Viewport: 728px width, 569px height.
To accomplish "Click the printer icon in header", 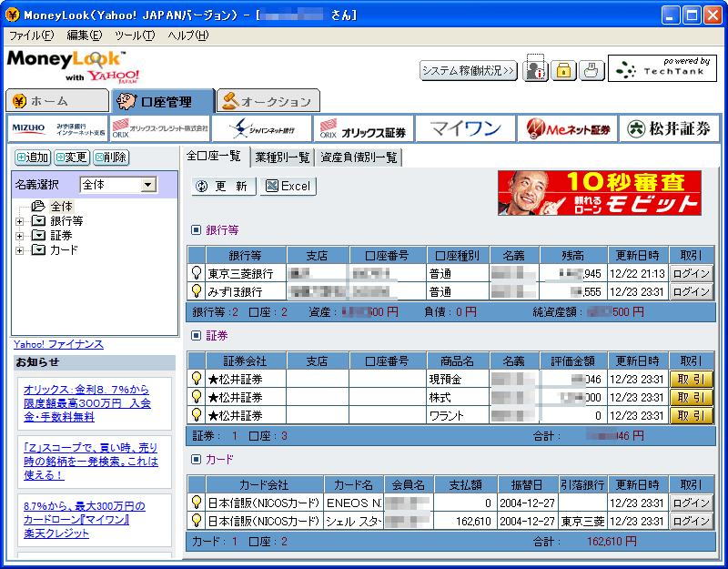I will click(592, 71).
